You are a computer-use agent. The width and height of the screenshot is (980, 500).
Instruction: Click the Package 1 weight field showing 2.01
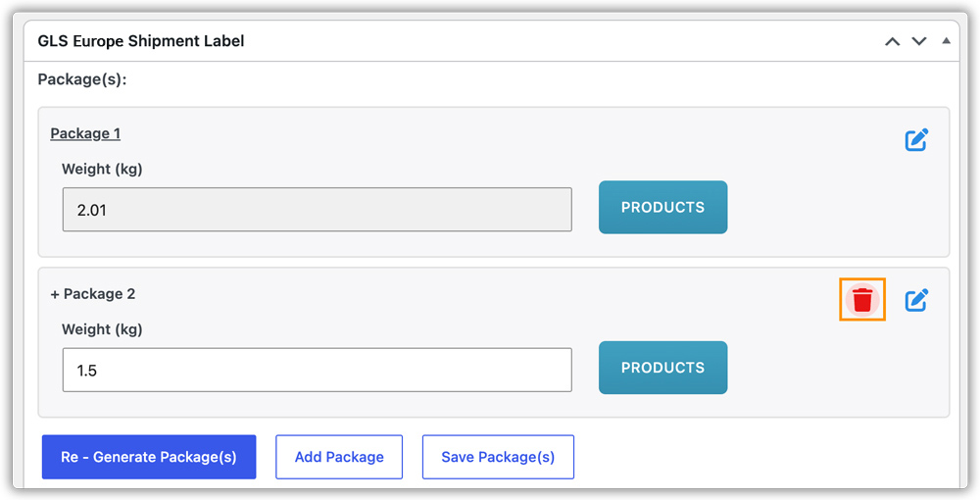[x=317, y=210]
